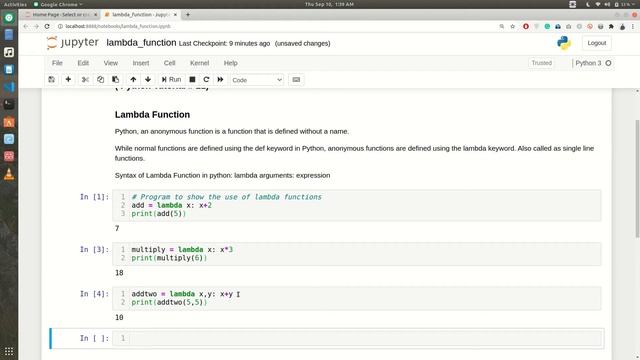Image resolution: width=640 pixels, height=360 pixels.
Task: Click the zoom magnifier icon in address bar
Action: [x=502, y=26]
